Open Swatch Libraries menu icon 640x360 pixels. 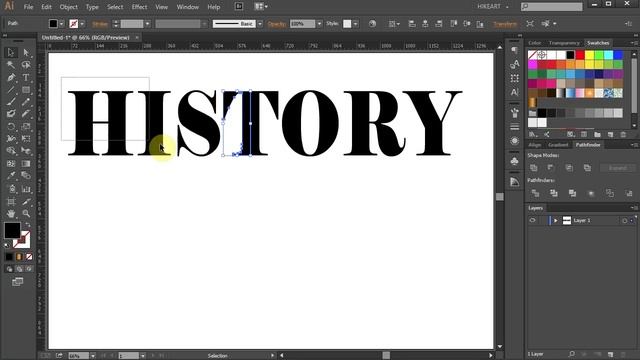(x=532, y=135)
